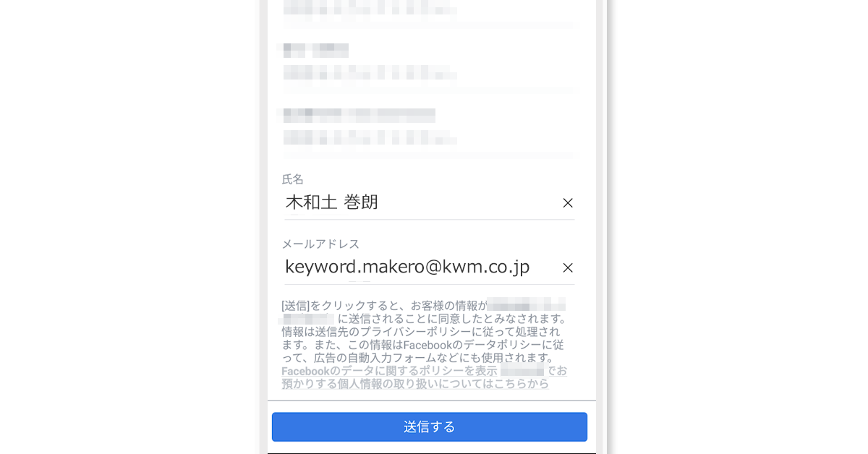The image size is (868, 454).
Task: Click the second blurred question label
Action: (x=316, y=51)
